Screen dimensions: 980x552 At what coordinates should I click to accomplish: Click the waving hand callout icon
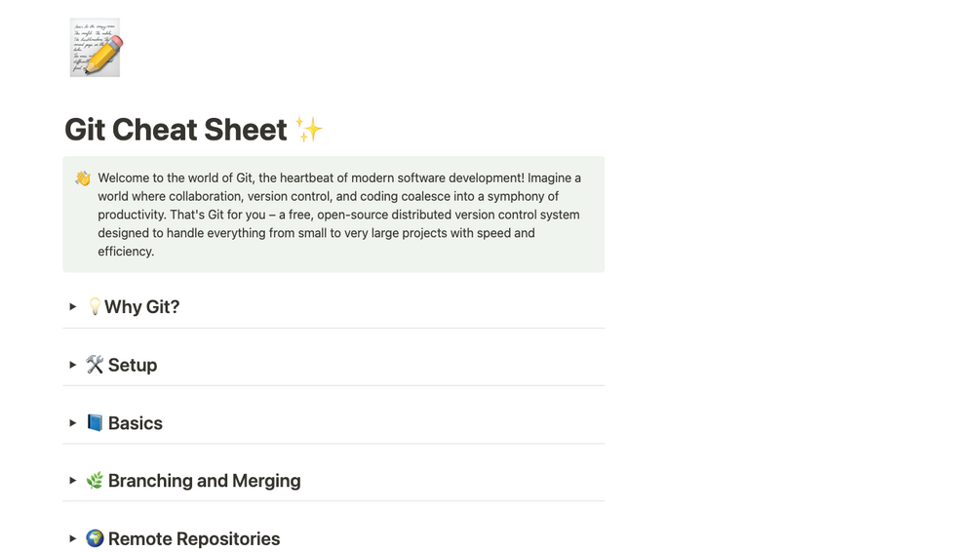pos(83,178)
